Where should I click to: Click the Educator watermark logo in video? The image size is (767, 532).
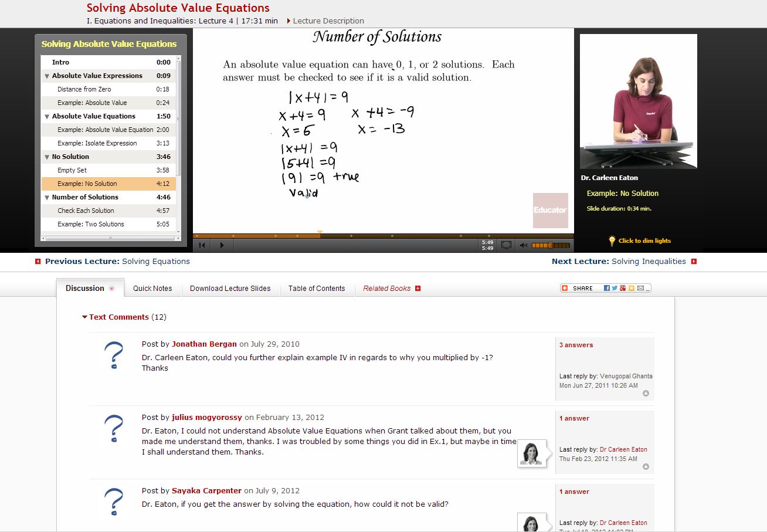pyautogui.click(x=550, y=210)
